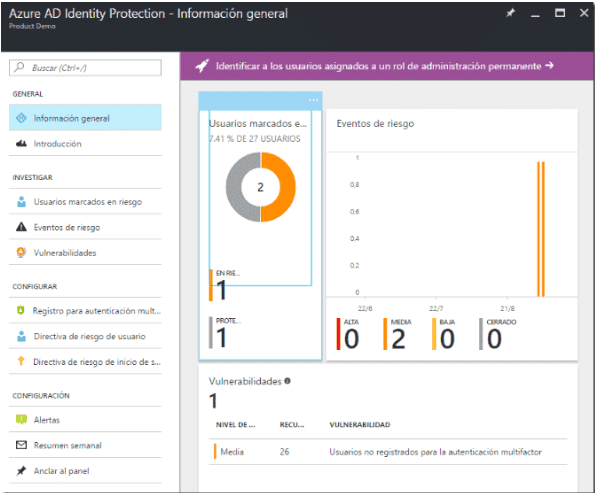This screenshot has width=595, height=493.
Task: Select Información general menu item
Action: click(x=85, y=118)
